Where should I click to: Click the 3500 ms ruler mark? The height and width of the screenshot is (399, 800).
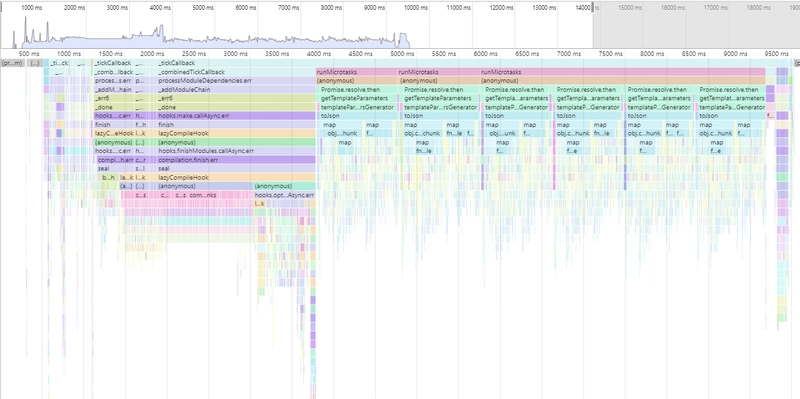[277, 54]
